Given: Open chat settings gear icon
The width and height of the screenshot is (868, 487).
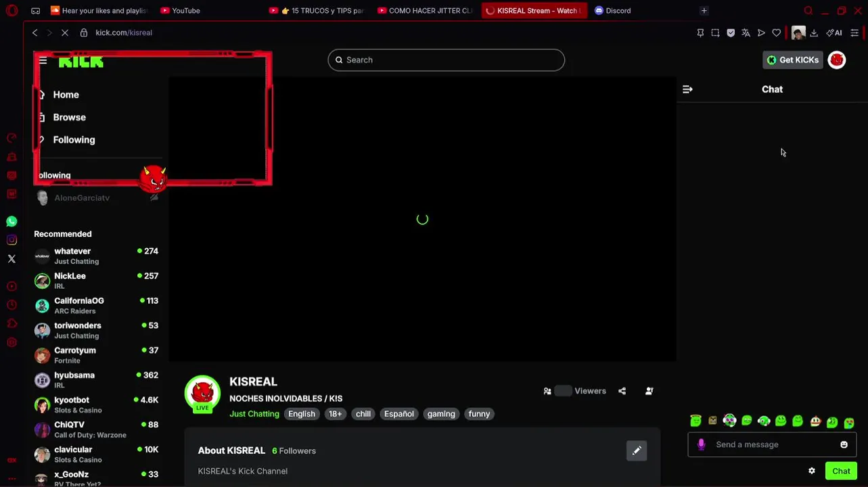Looking at the screenshot, I should pos(811,471).
